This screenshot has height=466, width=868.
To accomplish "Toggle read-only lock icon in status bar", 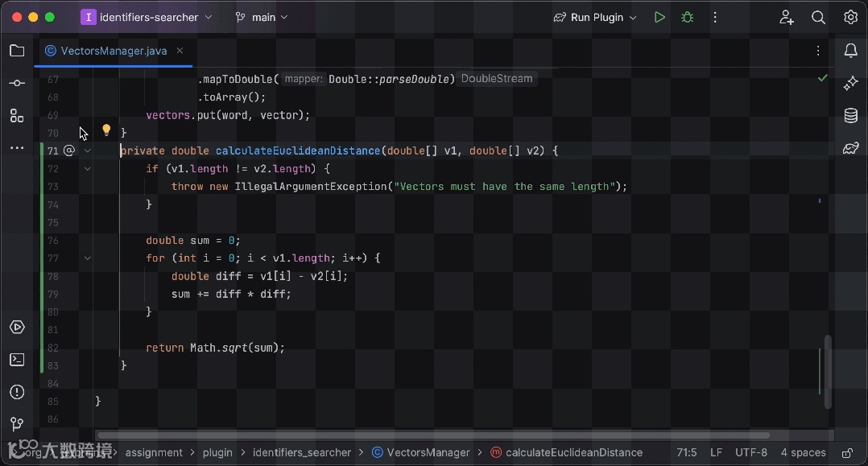I will coord(848,452).
